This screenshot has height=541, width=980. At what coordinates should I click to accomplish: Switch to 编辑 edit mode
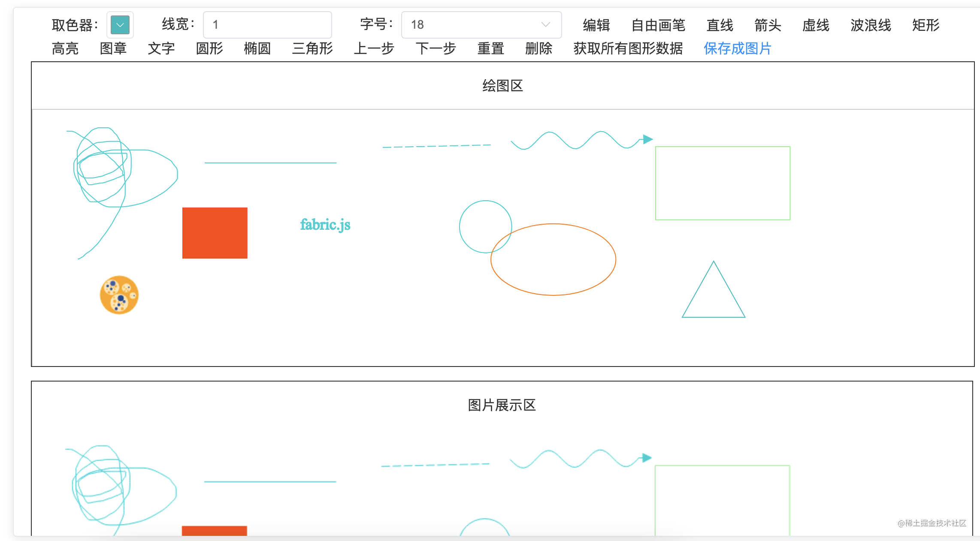pyautogui.click(x=596, y=25)
